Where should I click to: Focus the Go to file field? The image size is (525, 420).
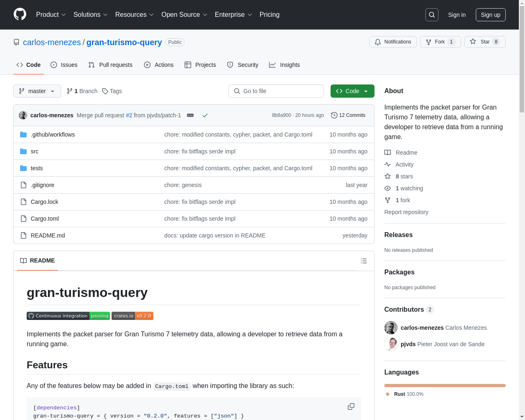pyautogui.click(x=276, y=91)
